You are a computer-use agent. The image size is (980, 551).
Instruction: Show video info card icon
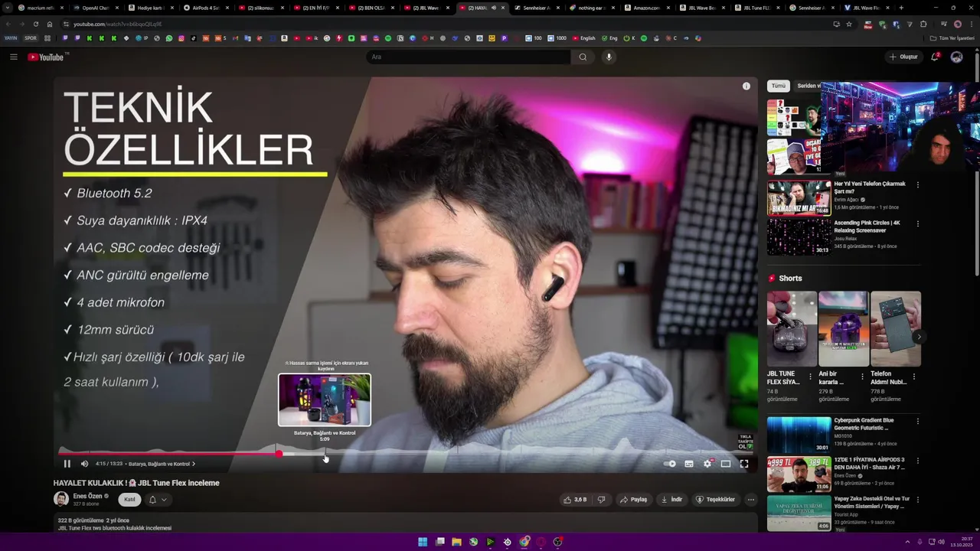[x=746, y=86]
